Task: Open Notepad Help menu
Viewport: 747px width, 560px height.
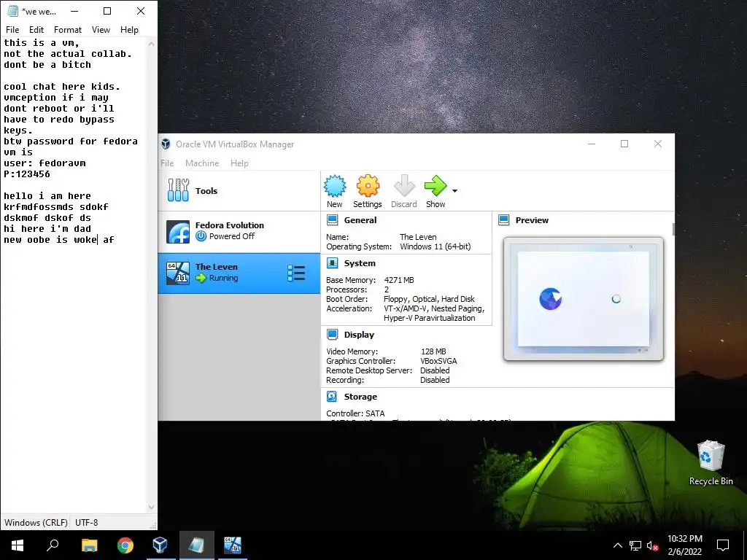Action: [x=129, y=29]
